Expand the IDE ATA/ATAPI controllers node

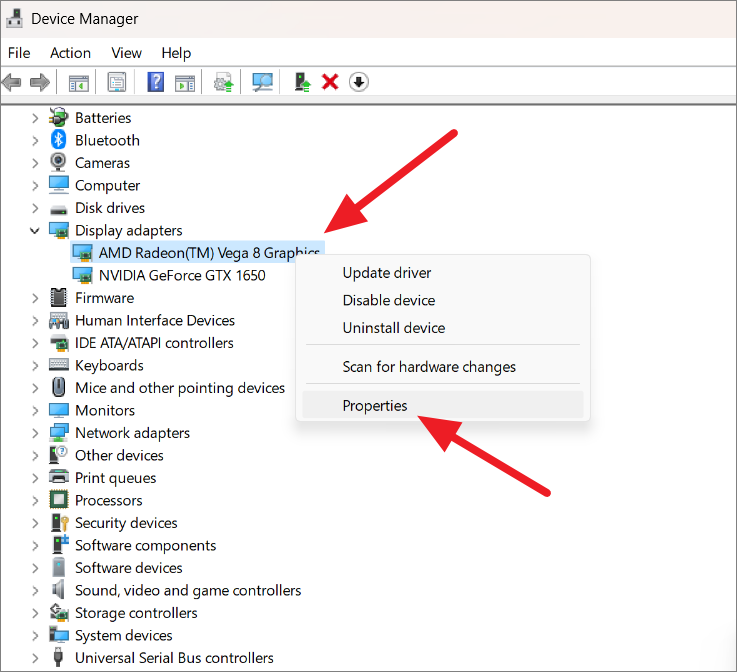tap(35, 343)
